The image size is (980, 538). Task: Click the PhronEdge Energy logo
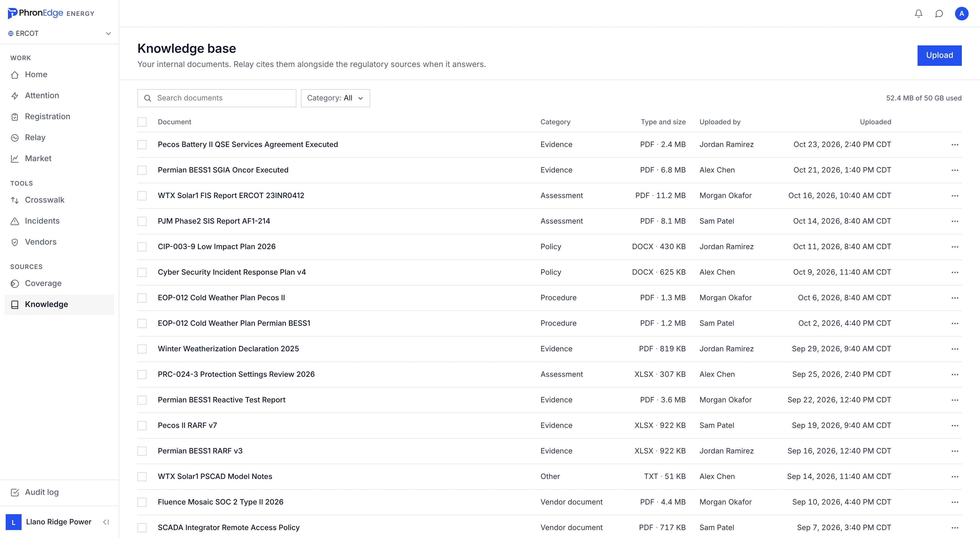click(51, 13)
